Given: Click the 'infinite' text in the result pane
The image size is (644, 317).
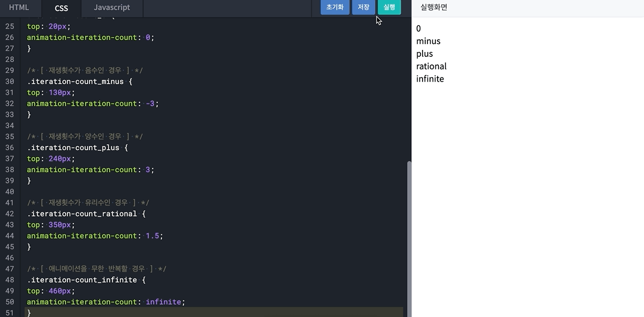Looking at the screenshot, I should tap(430, 78).
